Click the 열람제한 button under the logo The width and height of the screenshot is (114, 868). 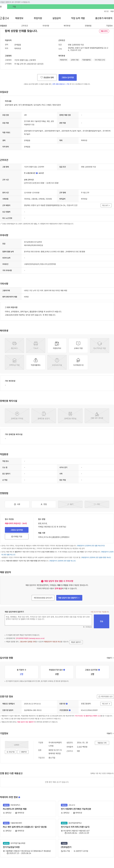coord(23,752)
